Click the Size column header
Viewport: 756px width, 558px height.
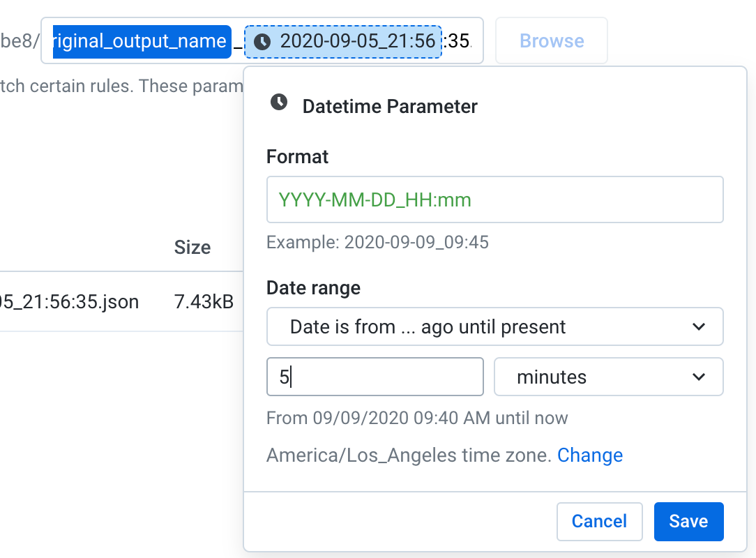coord(192,248)
